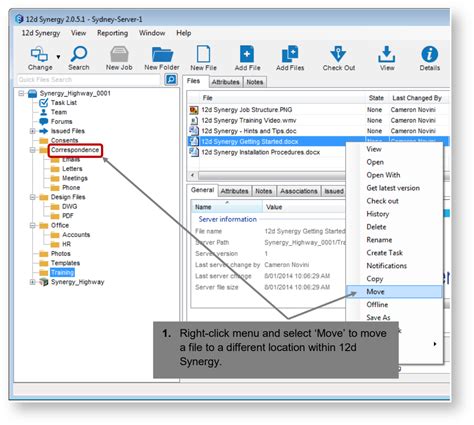474x425 pixels.
Task: Select the Correspondence folder
Action: click(x=75, y=150)
